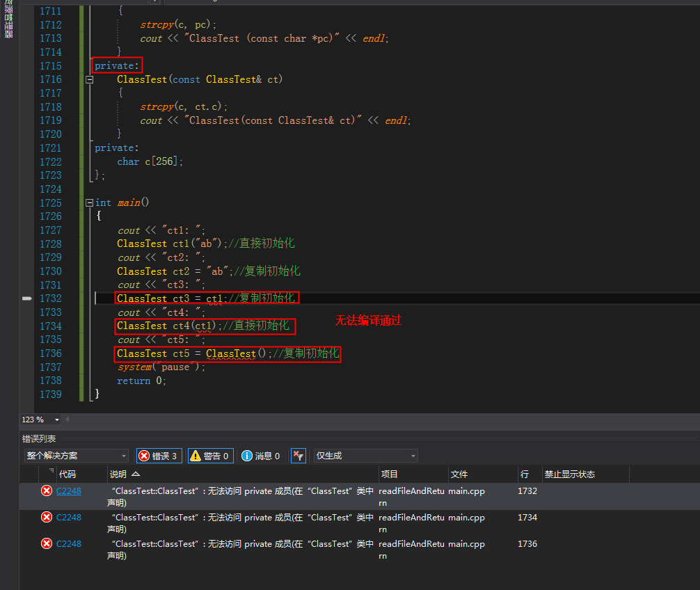The width and height of the screenshot is (700, 590).
Task: Select the filter icon in the error list toolbar
Action: pyautogui.click(x=298, y=455)
